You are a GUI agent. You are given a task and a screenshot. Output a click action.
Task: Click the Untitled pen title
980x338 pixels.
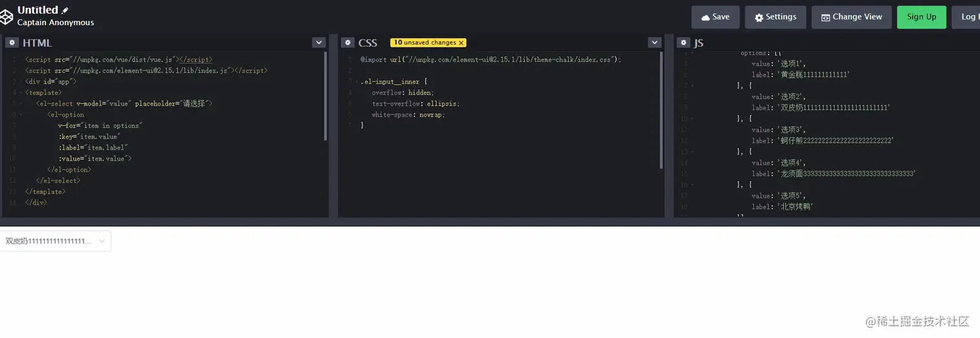click(38, 10)
